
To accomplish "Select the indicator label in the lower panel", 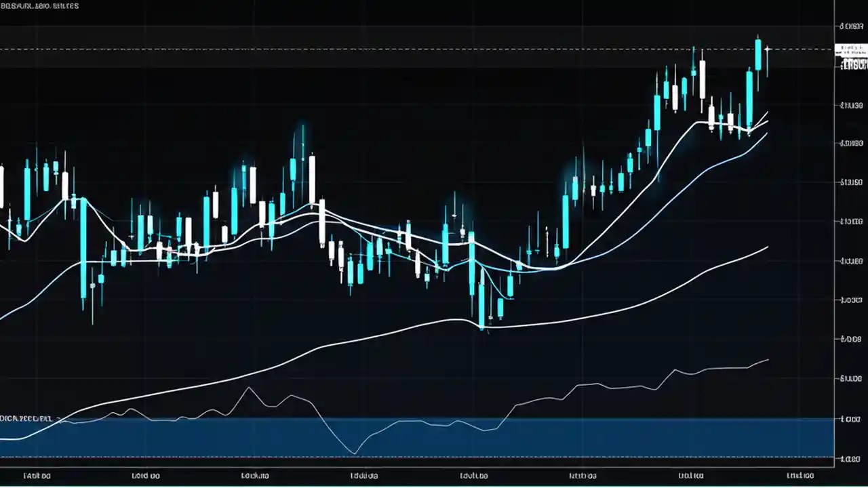I will [27, 418].
